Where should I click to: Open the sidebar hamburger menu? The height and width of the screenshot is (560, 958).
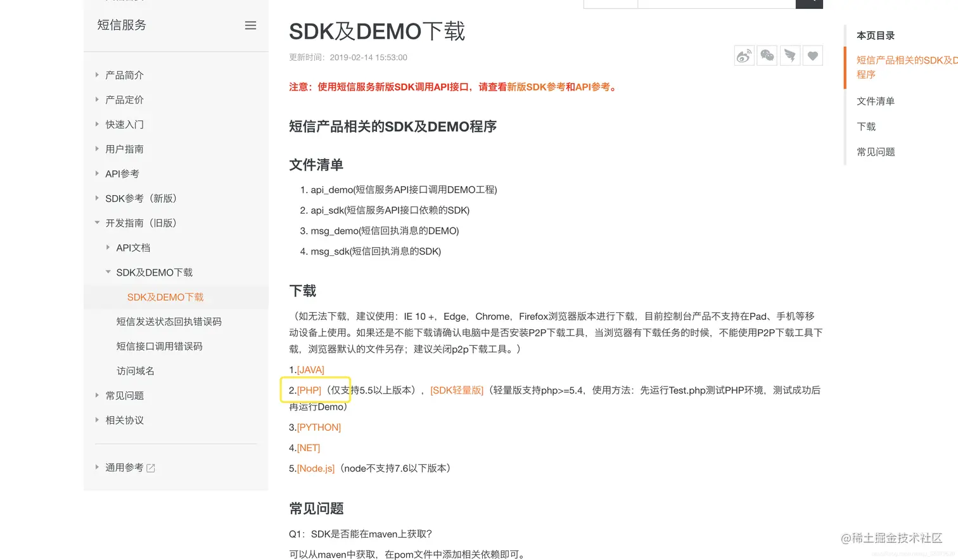(x=250, y=25)
